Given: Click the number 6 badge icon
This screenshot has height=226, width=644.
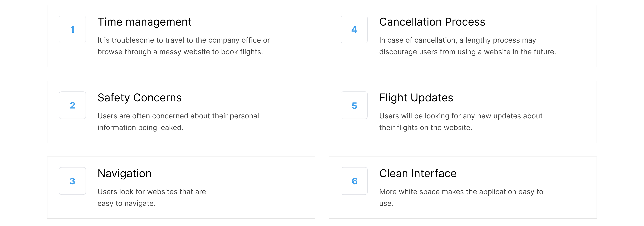Looking at the screenshot, I should [x=354, y=181].
